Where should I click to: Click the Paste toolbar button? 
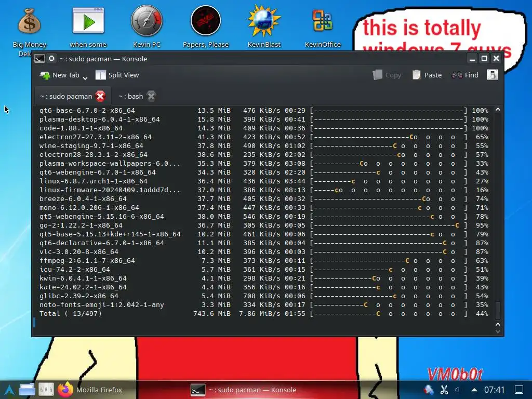(427, 75)
